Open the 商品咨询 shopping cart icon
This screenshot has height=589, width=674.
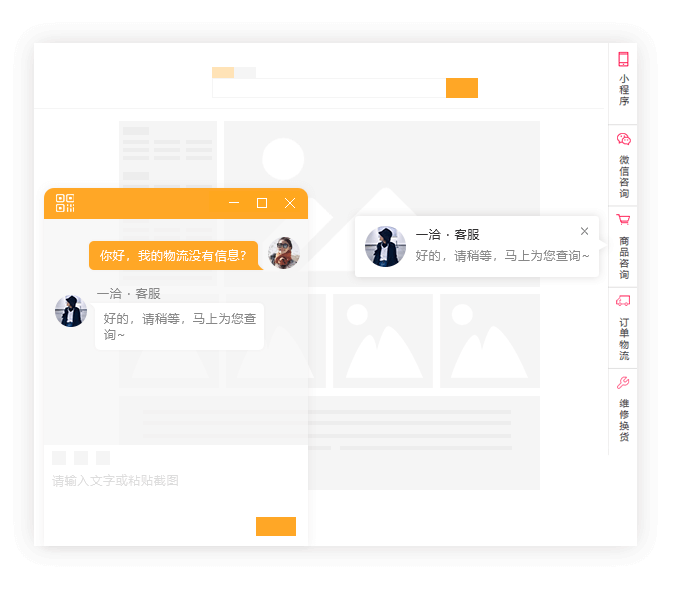pos(623,220)
